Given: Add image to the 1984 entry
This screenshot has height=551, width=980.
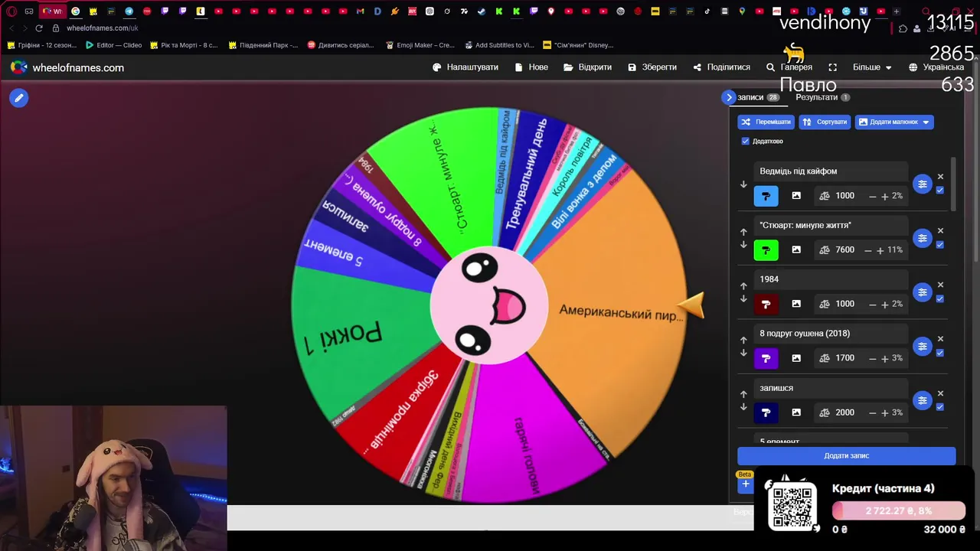Looking at the screenshot, I should 796,304.
